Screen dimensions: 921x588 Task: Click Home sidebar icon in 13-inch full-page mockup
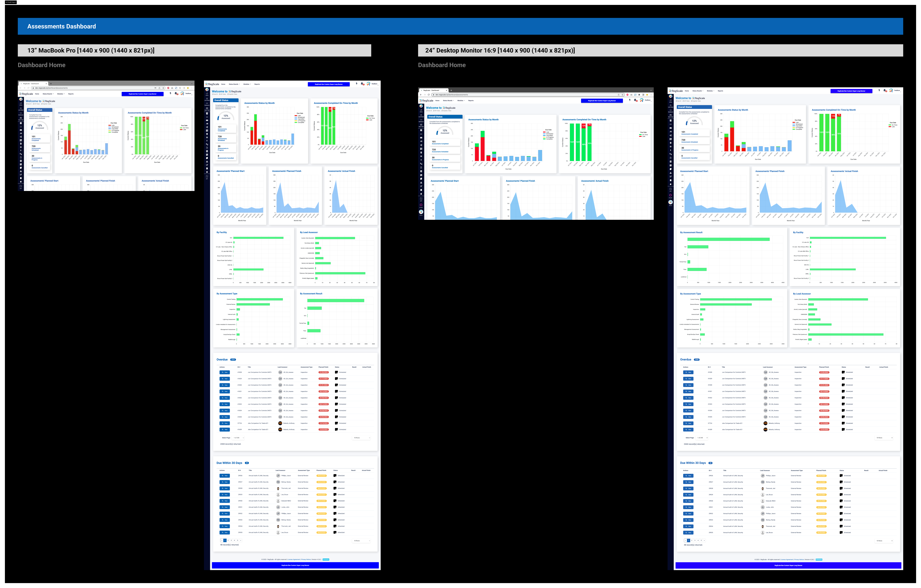tap(207, 94)
